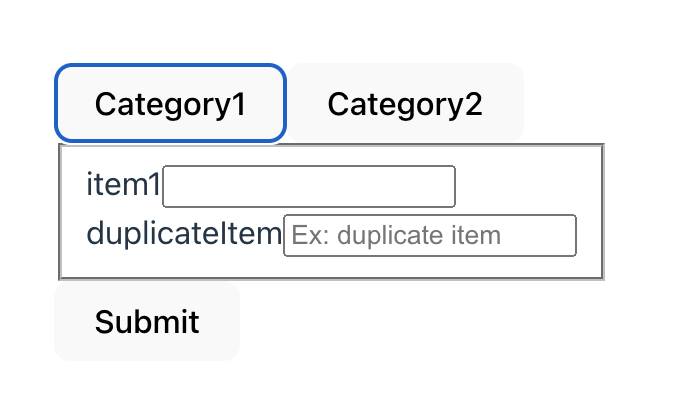
Task: Click field with 'Ex: duplicate item' placeholder
Action: click(x=430, y=235)
